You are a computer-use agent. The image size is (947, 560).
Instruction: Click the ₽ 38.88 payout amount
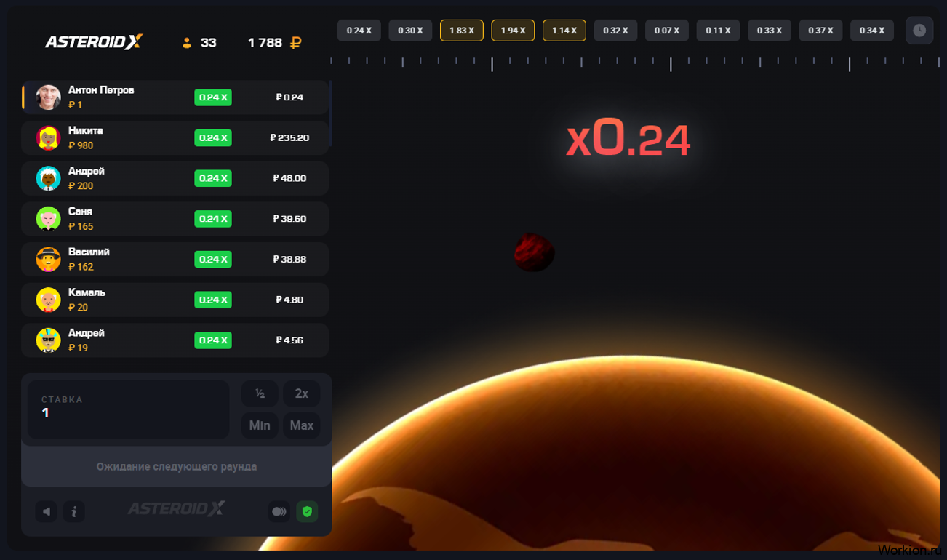[289, 259]
